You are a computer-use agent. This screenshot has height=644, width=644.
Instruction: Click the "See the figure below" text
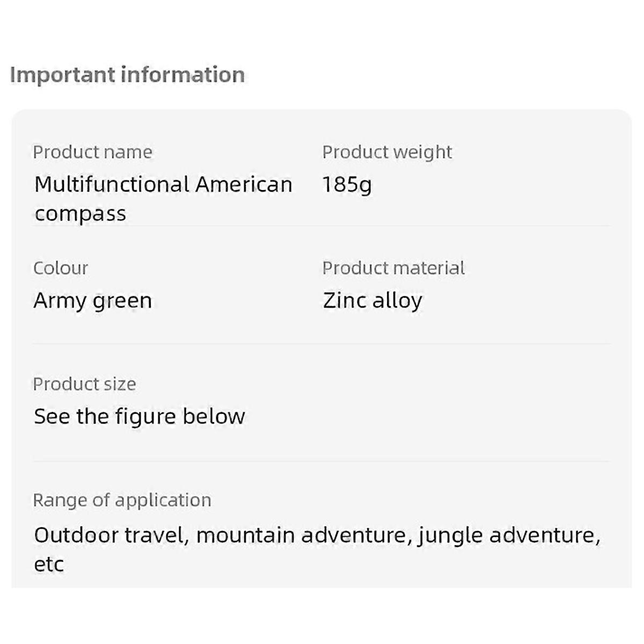140,416
